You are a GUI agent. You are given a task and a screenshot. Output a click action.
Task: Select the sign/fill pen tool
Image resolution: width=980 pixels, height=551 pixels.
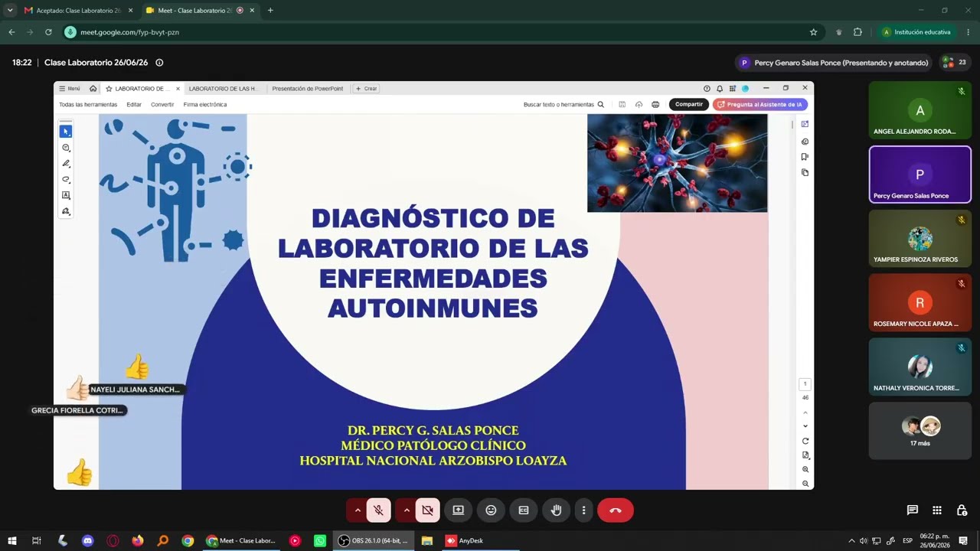pos(66,211)
